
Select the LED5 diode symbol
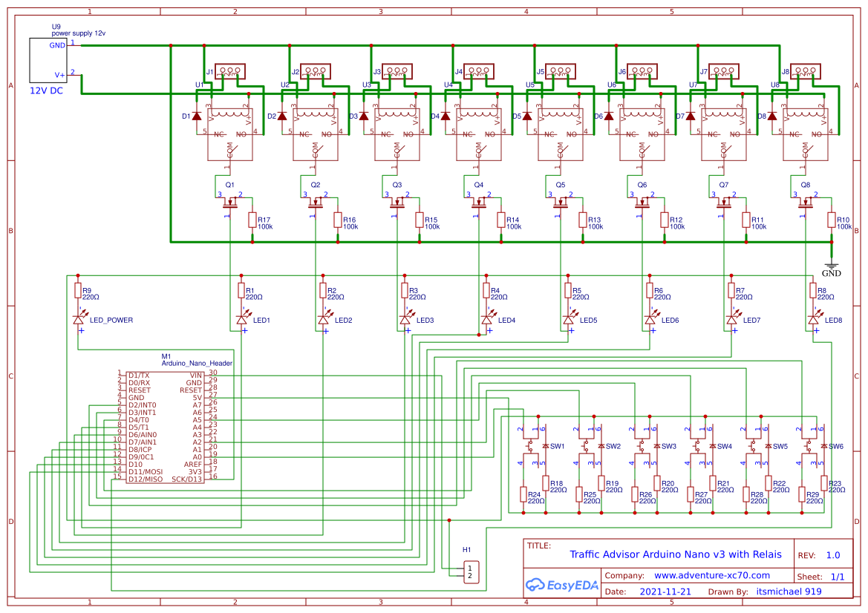[x=568, y=321]
